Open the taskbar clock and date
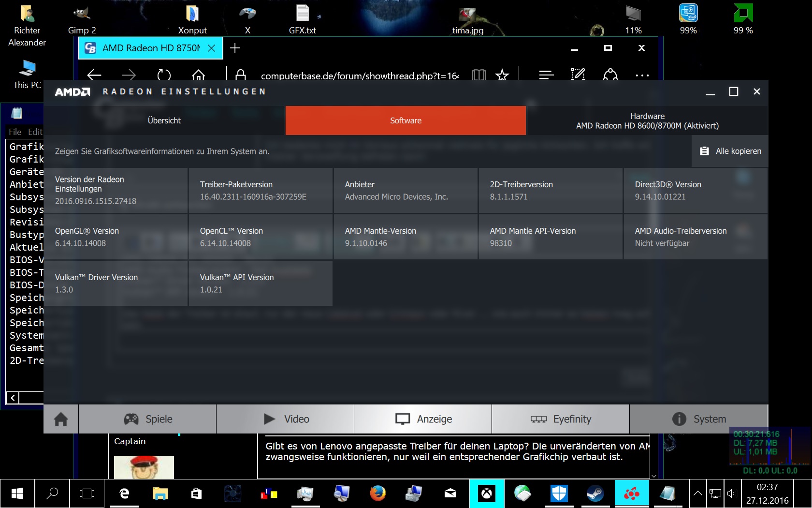The height and width of the screenshot is (508, 812). click(x=767, y=493)
